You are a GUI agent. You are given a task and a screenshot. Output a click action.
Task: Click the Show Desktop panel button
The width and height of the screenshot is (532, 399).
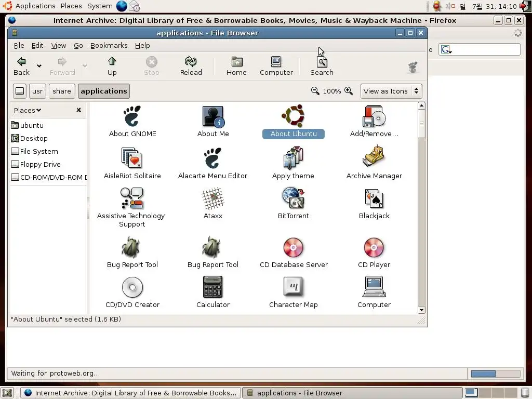click(7, 393)
